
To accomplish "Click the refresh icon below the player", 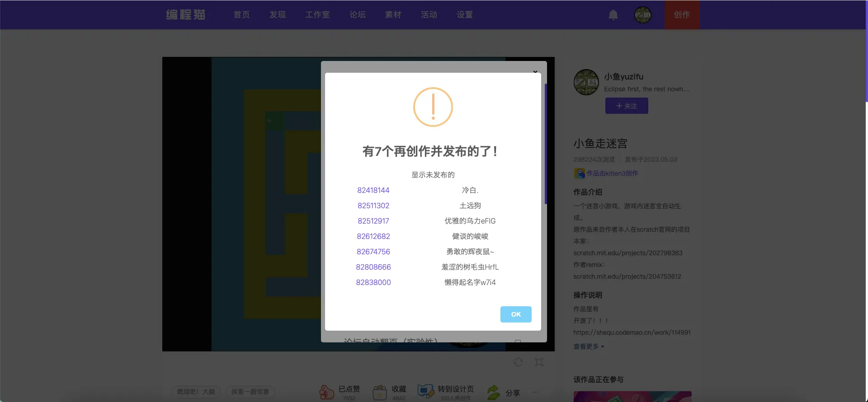I will [x=518, y=362].
